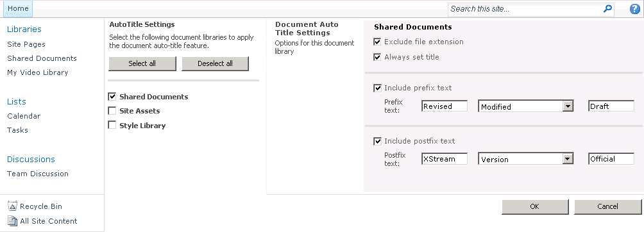
Task: Click the Select all button
Action: (x=142, y=63)
